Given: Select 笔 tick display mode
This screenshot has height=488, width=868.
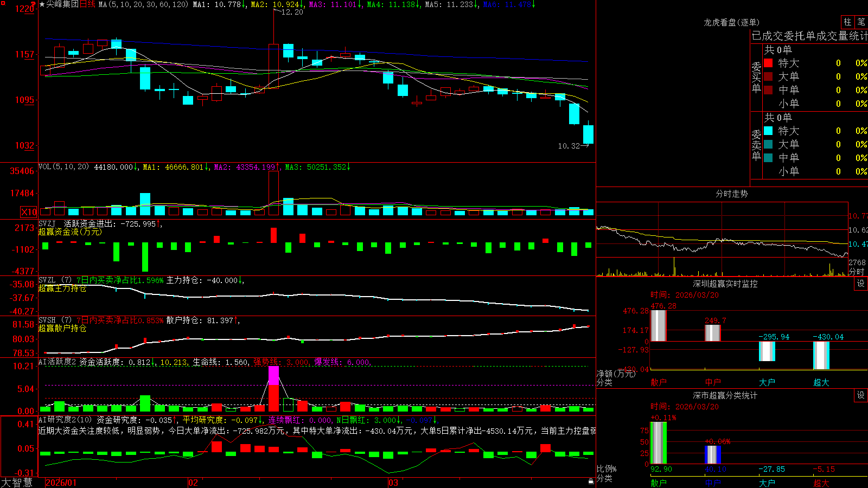Looking at the screenshot, I should click(x=861, y=22).
